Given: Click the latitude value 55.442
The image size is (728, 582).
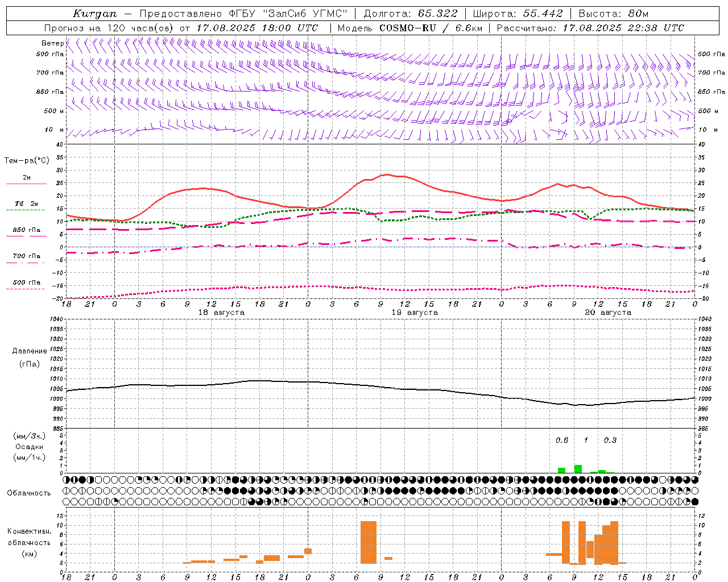Looking at the screenshot, I should (543, 14).
